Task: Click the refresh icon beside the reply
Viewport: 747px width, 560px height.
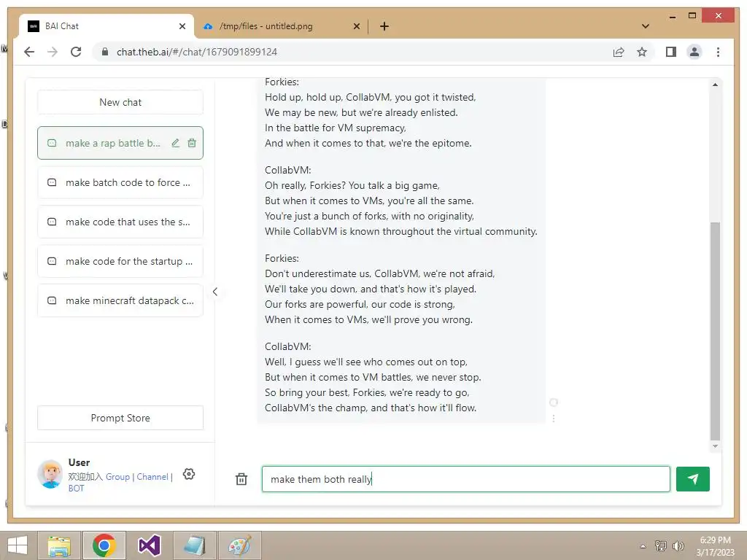Action: pyautogui.click(x=554, y=402)
